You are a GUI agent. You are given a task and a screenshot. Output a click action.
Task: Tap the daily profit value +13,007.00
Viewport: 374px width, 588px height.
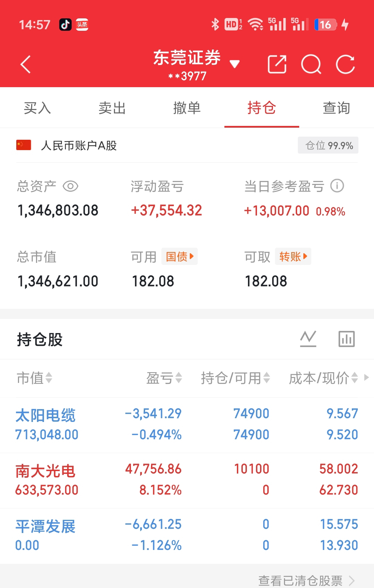pyautogui.click(x=276, y=211)
